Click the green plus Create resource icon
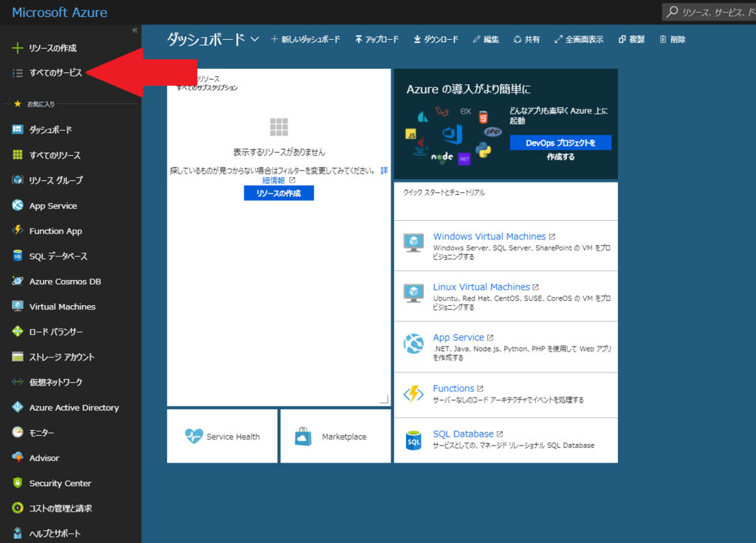The image size is (756, 543). tap(18, 48)
